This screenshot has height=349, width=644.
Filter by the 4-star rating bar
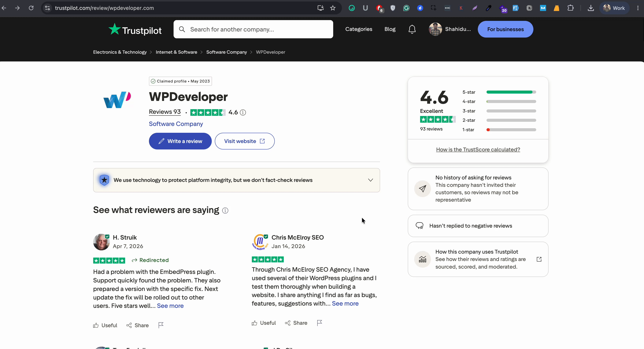(x=499, y=101)
